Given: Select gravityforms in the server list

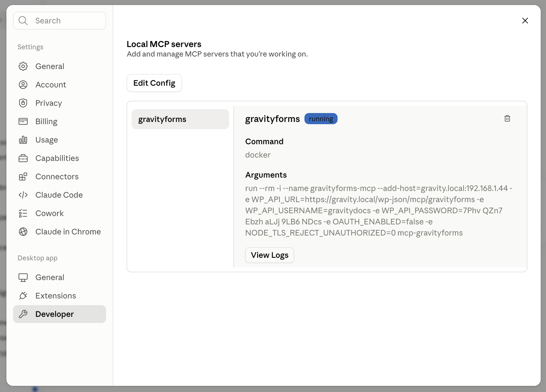Looking at the screenshot, I should coord(180,119).
